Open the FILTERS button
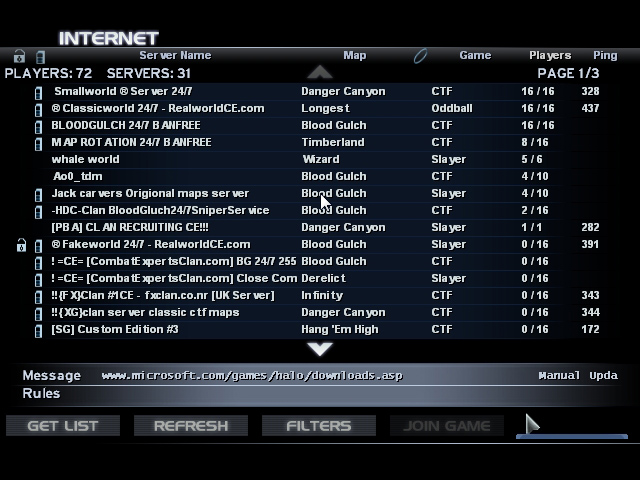 pos(319,426)
